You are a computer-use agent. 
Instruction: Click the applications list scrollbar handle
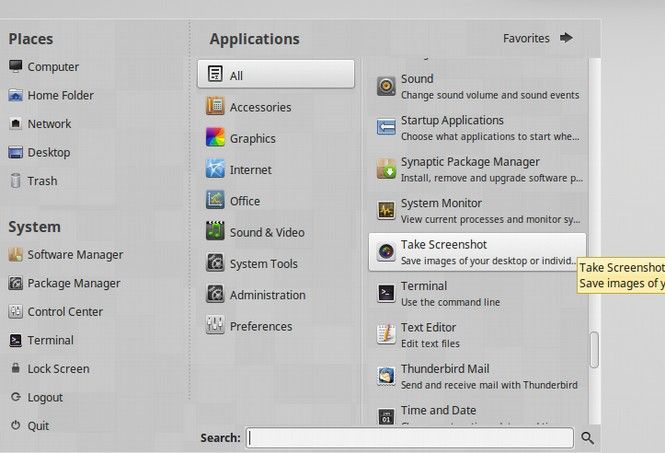595,350
